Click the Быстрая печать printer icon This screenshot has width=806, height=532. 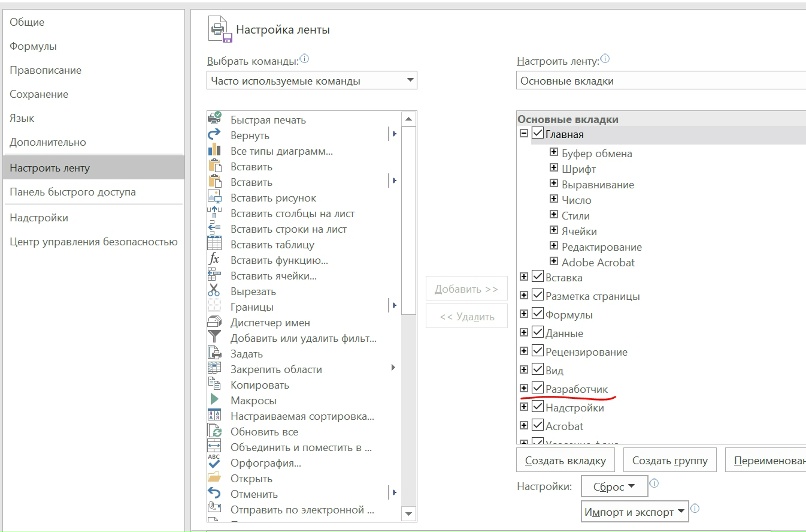pyautogui.click(x=214, y=120)
